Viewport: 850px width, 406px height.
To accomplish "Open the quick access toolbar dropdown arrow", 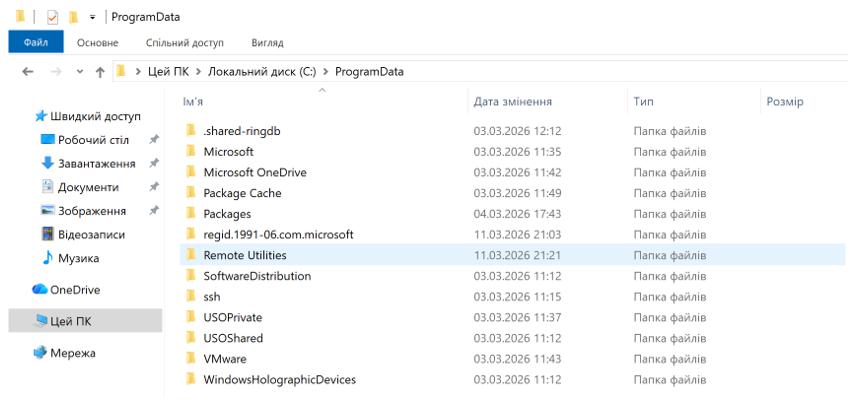I will 92,17.
